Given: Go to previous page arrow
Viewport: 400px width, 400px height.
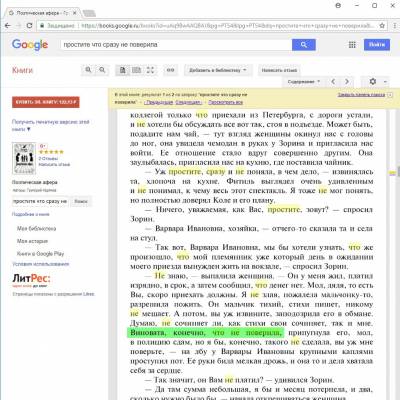Looking at the screenshot, I should tap(333, 82).
